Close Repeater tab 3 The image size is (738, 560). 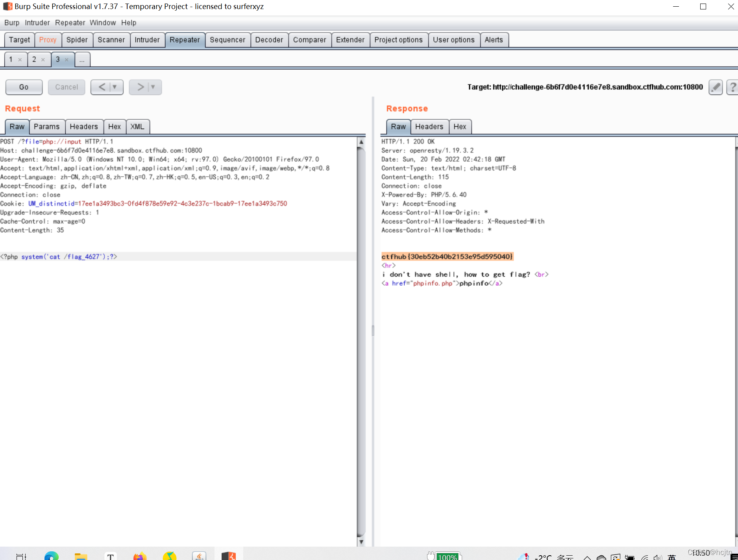pyautogui.click(x=67, y=60)
